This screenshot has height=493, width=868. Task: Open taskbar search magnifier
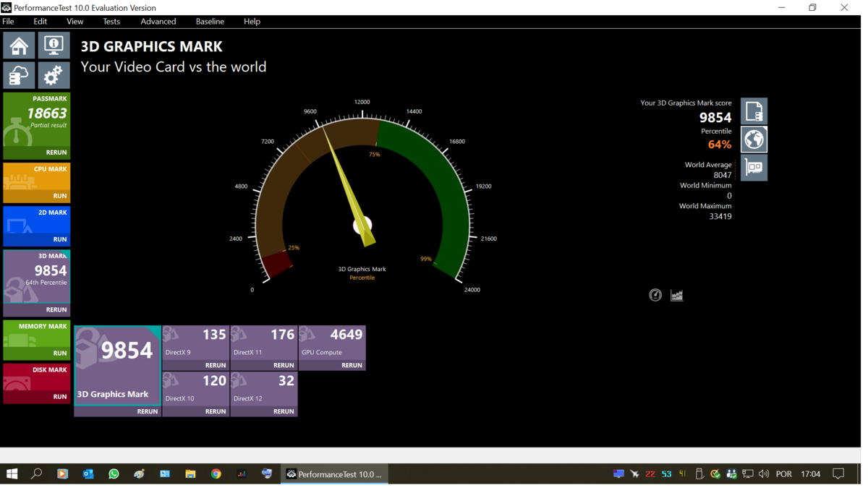[x=36, y=474]
